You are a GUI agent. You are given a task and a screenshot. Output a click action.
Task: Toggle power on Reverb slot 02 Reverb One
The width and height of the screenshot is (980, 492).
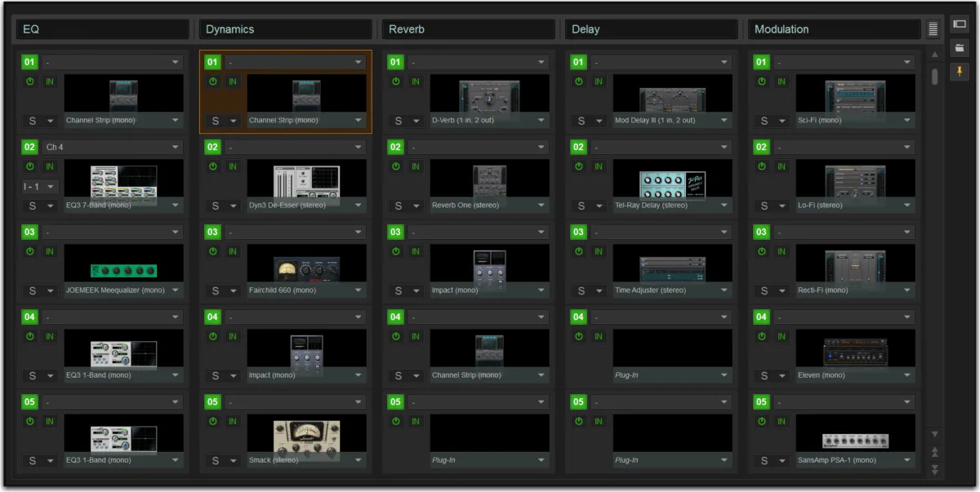click(396, 166)
